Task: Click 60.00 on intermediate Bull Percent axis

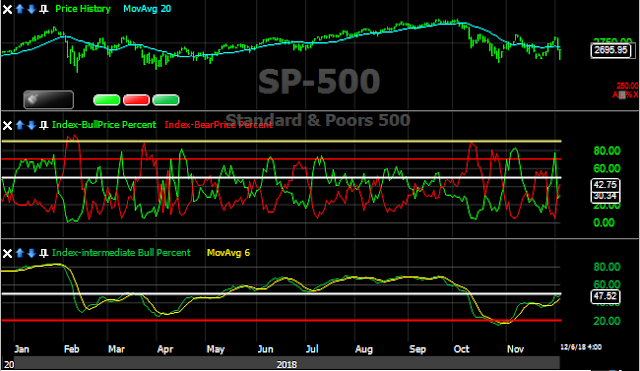Action: [607, 284]
